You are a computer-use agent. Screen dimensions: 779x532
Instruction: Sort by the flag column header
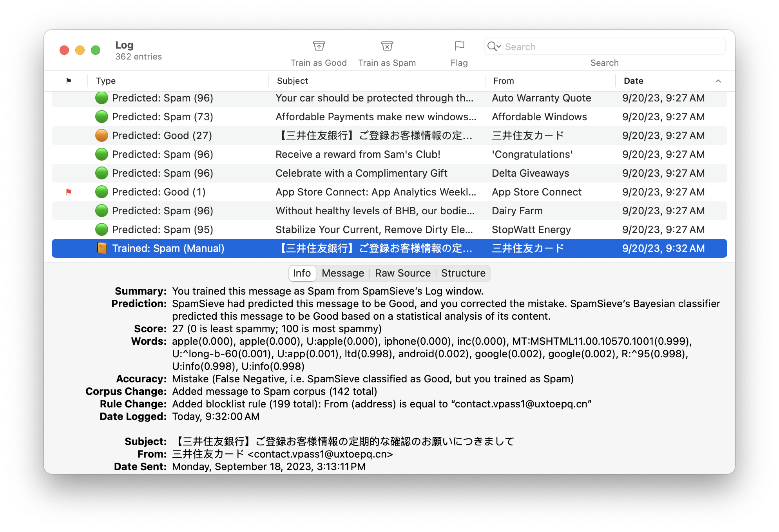(x=69, y=81)
